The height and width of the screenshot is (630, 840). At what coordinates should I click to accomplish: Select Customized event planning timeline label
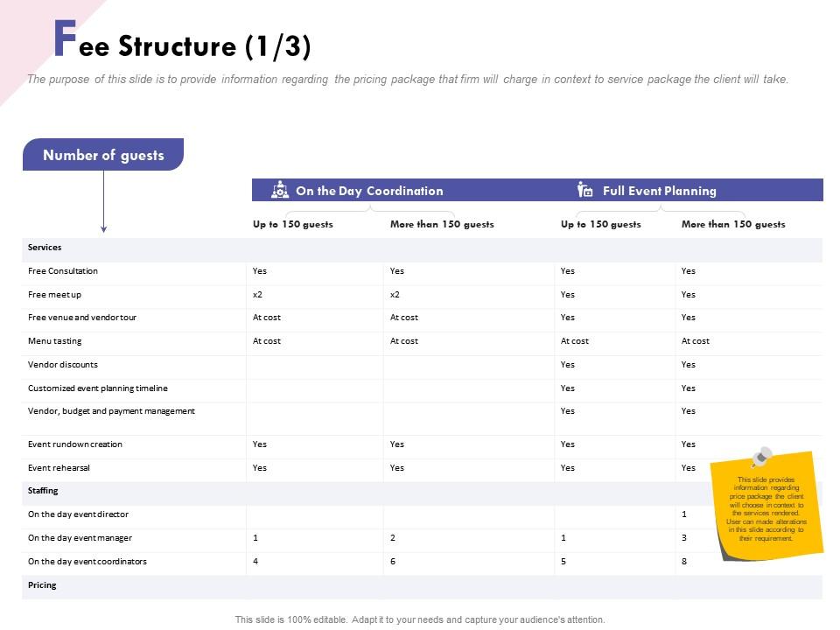click(97, 388)
